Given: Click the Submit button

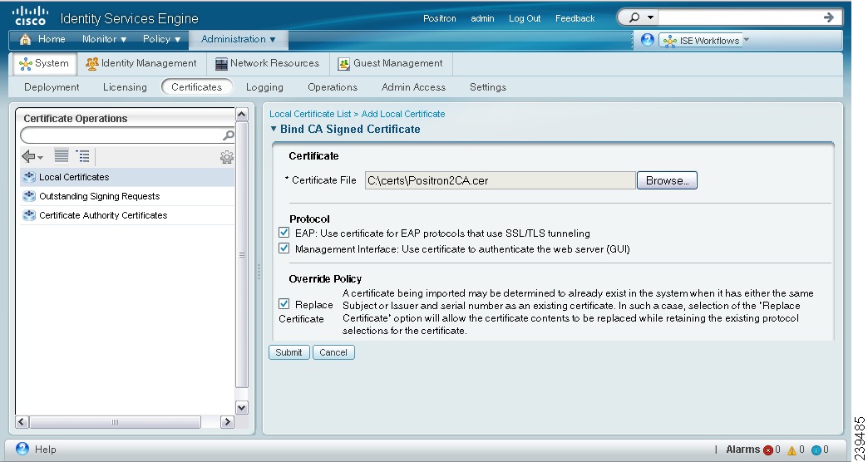Looking at the screenshot, I should pyautogui.click(x=289, y=352).
